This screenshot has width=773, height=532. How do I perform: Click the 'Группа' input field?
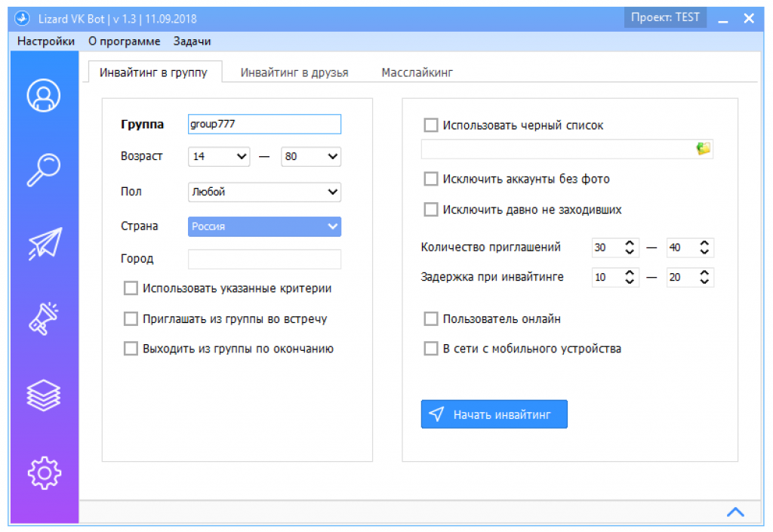pyautogui.click(x=264, y=124)
